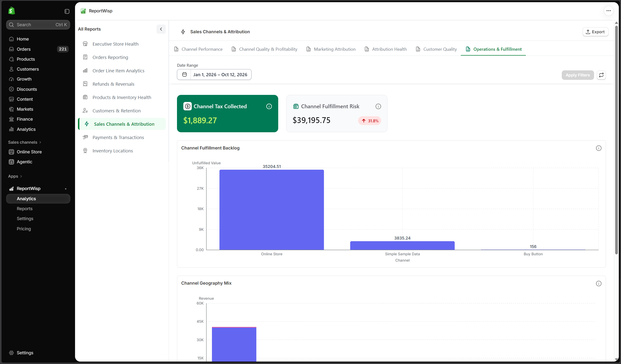Screen dimensions: 621x364
Task: Click the Simple Sample Data bar
Action: 402,246
